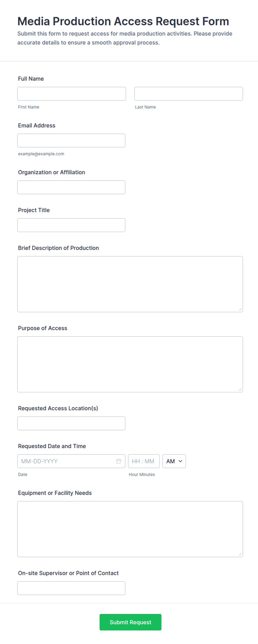Click the Requested Date and Time label

[52, 446]
